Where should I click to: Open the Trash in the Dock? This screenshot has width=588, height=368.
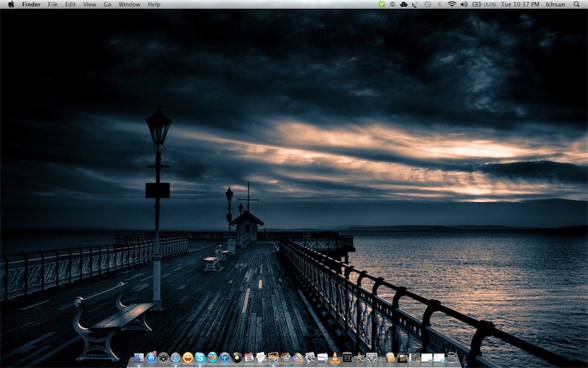[x=451, y=358]
